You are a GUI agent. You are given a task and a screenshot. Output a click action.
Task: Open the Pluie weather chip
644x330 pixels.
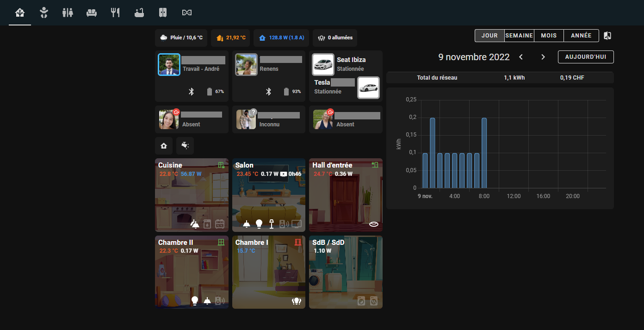pyautogui.click(x=181, y=38)
